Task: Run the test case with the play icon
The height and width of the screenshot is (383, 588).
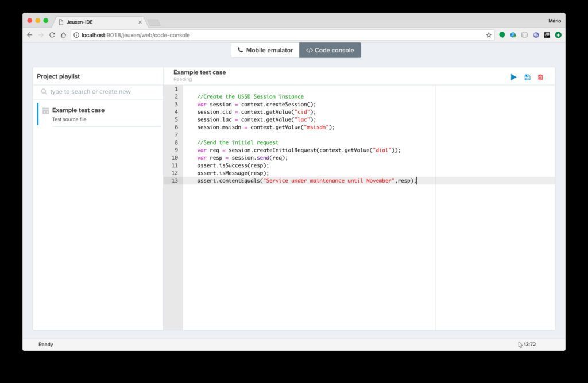Action: point(513,77)
